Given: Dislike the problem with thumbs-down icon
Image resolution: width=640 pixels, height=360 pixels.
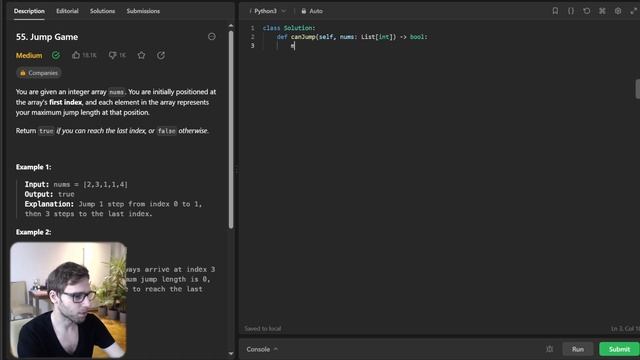Looking at the screenshot, I should click(x=112, y=55).
